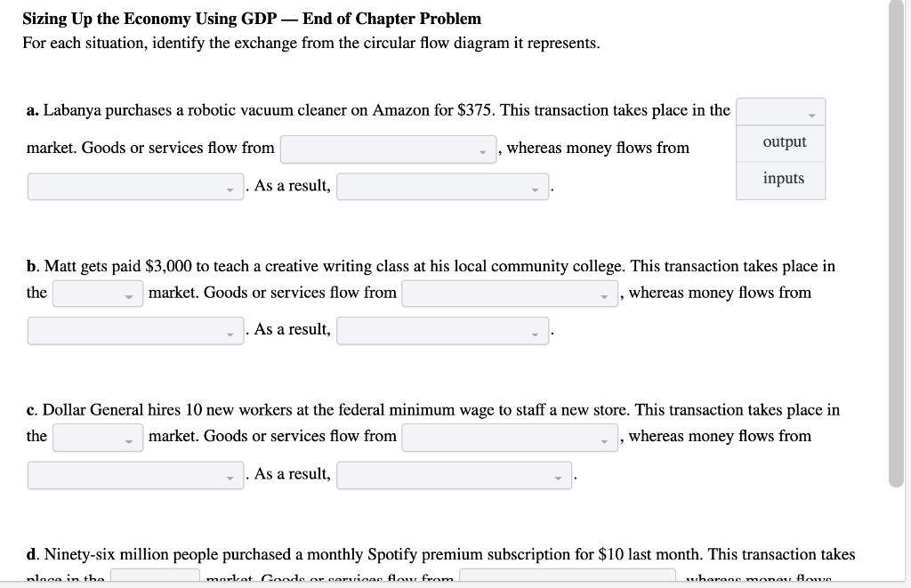Open the goods or services flow dropdown in question b
This screenshot has height=588, width=911.
pyautogui.click(x=509, y=293)
